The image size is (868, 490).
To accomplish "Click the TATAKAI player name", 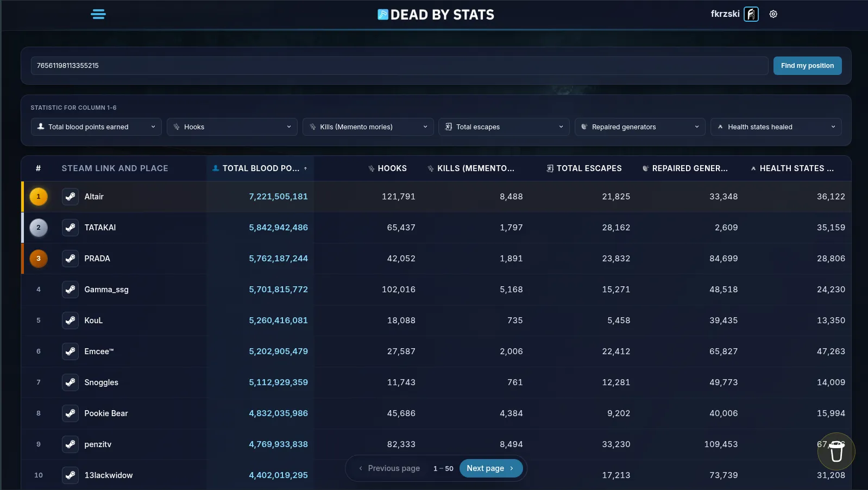I will coord(100,228).
